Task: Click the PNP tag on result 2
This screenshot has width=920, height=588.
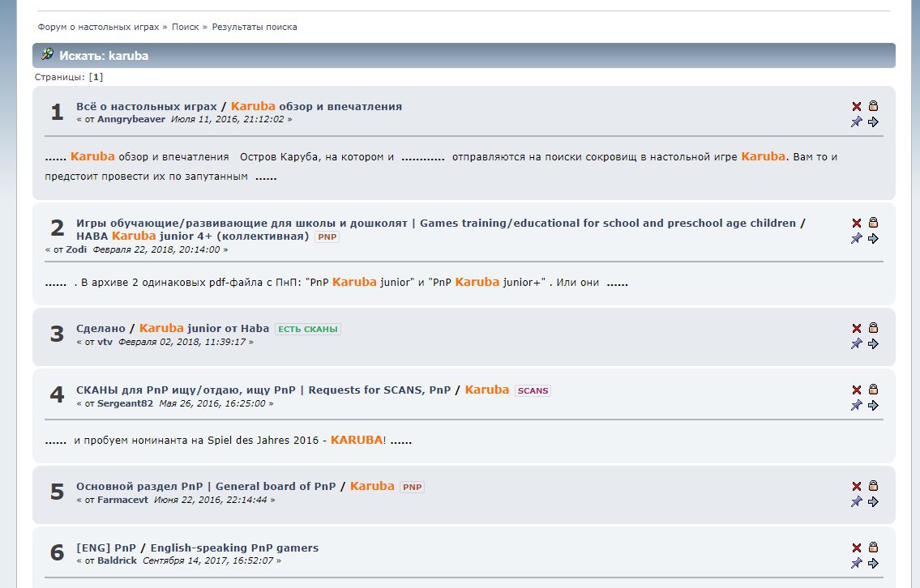Action: (x=327, y=236)
